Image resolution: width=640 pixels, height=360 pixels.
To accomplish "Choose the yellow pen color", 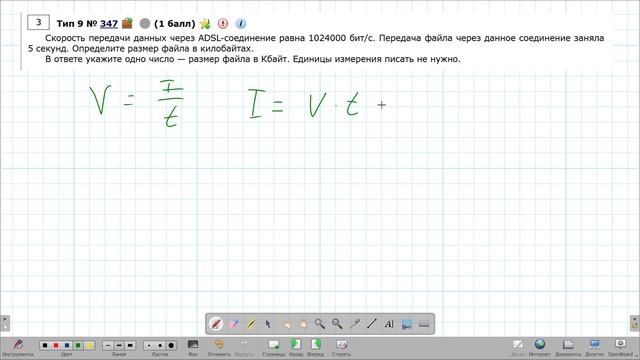I will coord(89,345).
